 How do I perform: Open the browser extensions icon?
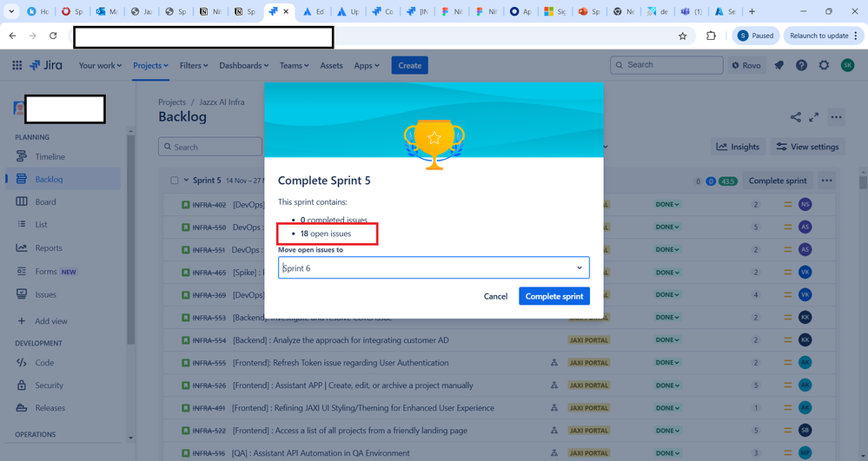point(711,36)
